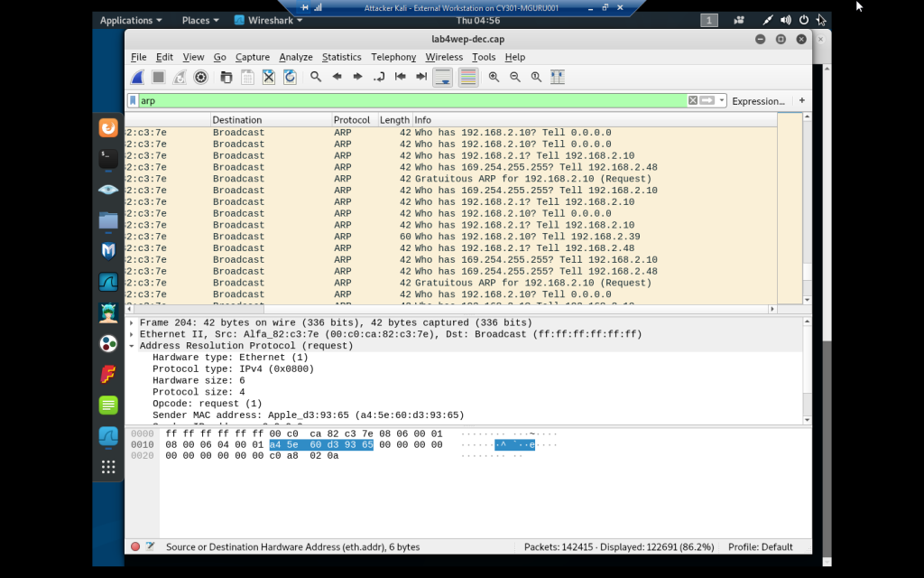The image size is (924, 578).
Task: Launch Armitage anime-face icon in dock
Action: tap(108, 312)
